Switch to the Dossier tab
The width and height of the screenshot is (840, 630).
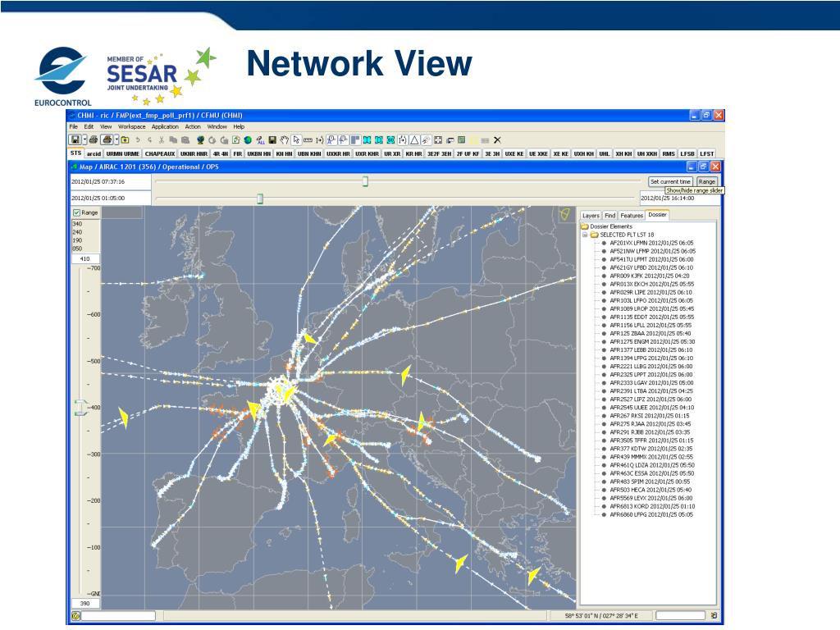pos(657,215)
